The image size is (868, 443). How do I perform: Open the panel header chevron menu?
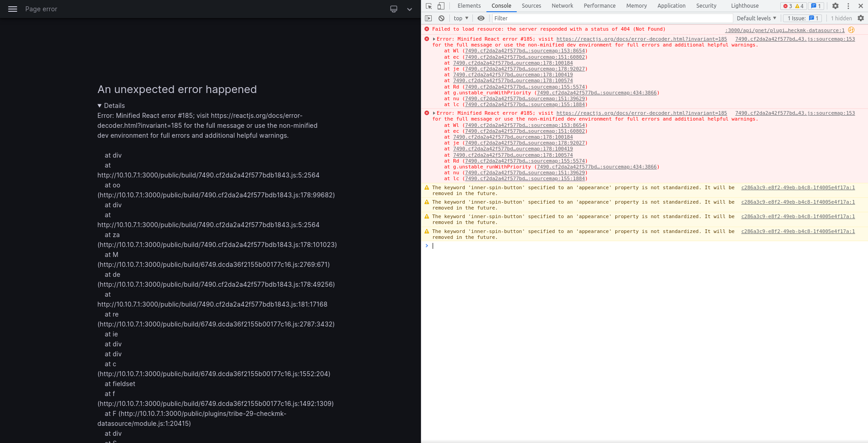click(409, 9)
